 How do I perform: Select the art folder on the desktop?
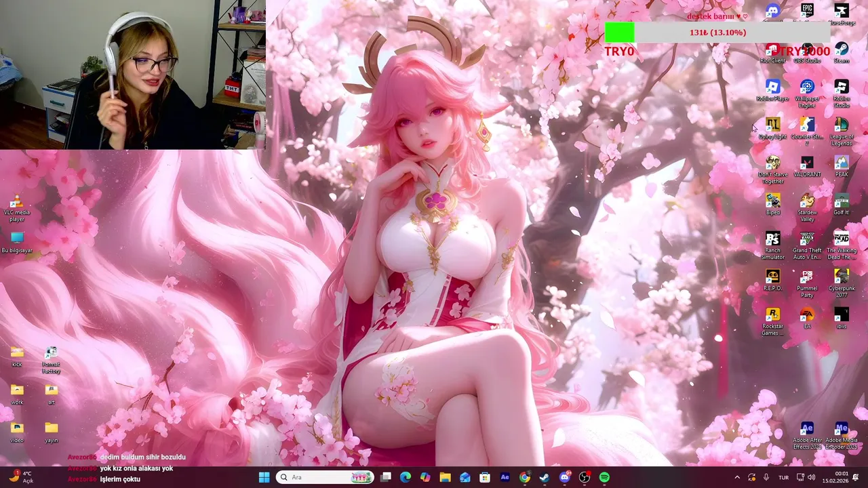51,394
